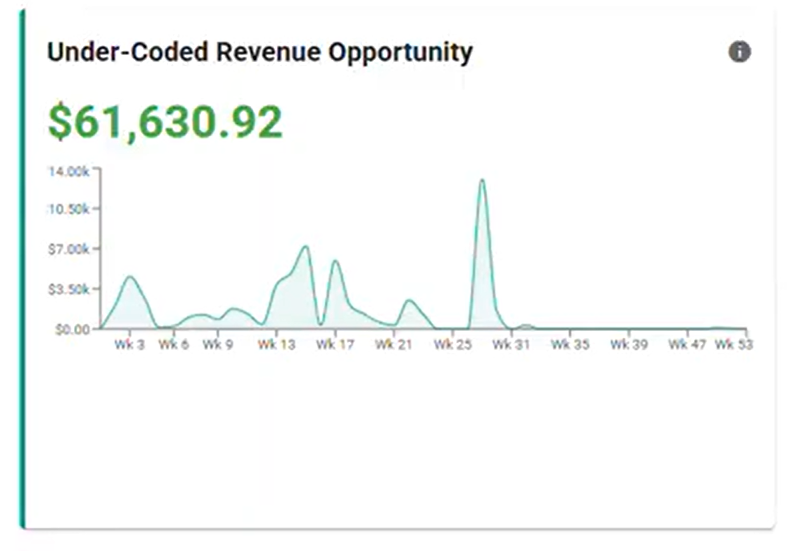Select the Wk 47 axis label
The image size is (794, 551).
pyautogui.click(x=687, y=344)
